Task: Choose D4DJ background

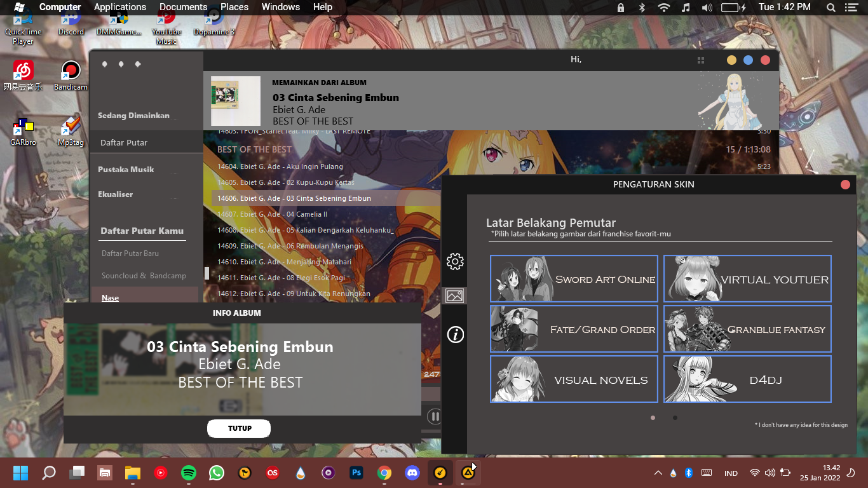Action: [x=747, y=379]
